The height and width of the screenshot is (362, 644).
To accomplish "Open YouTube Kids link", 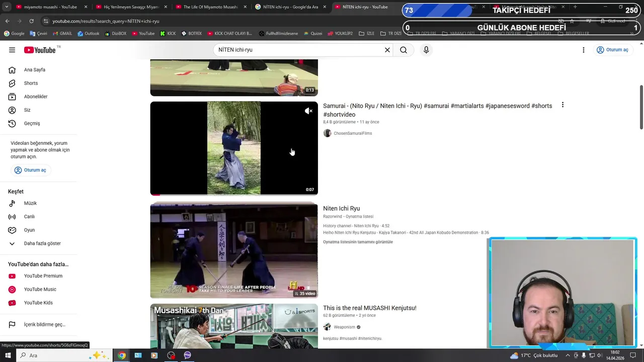I will (x=39, y=303).
